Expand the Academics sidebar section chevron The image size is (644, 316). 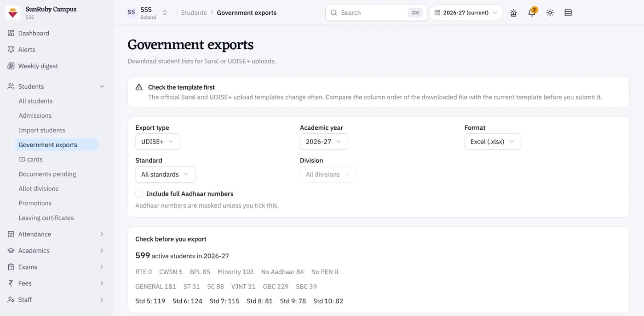[x=102, y=251]
